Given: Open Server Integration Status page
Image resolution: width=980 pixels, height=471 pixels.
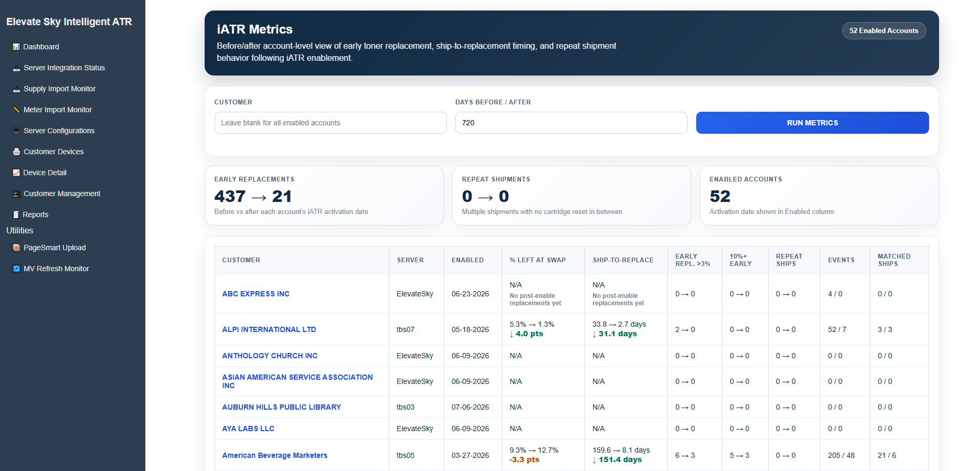Looking at the screenshot, I should [x=64, y=68].
